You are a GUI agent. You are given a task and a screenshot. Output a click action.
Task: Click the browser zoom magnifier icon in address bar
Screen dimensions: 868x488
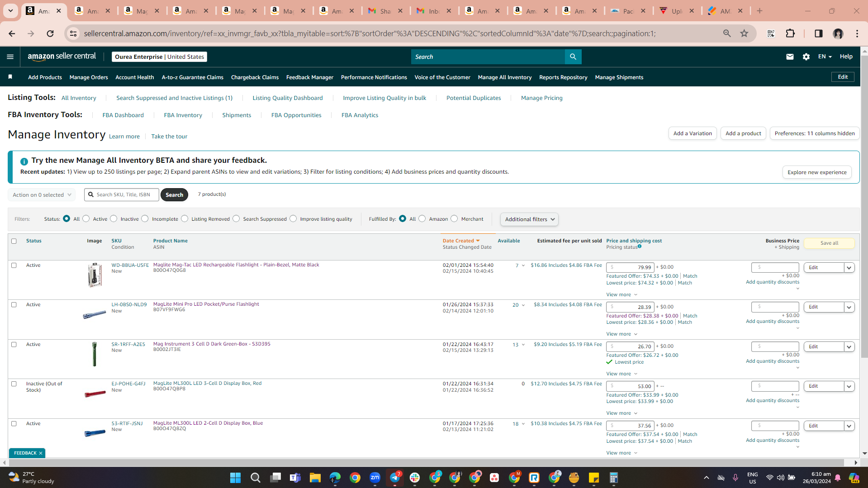point(727,33)
